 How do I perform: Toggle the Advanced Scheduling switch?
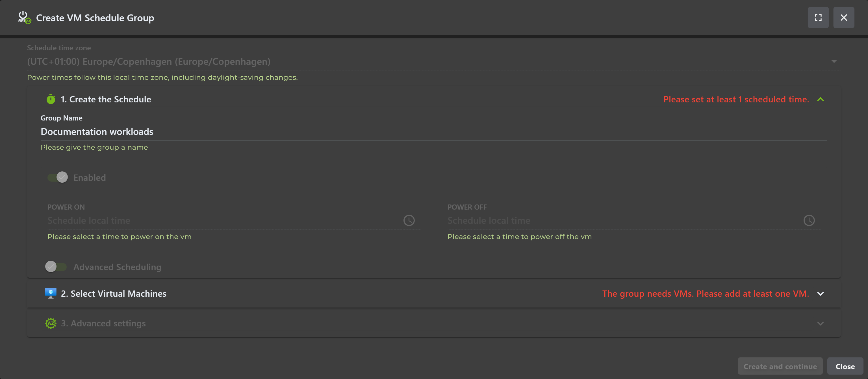pos(56,267)
